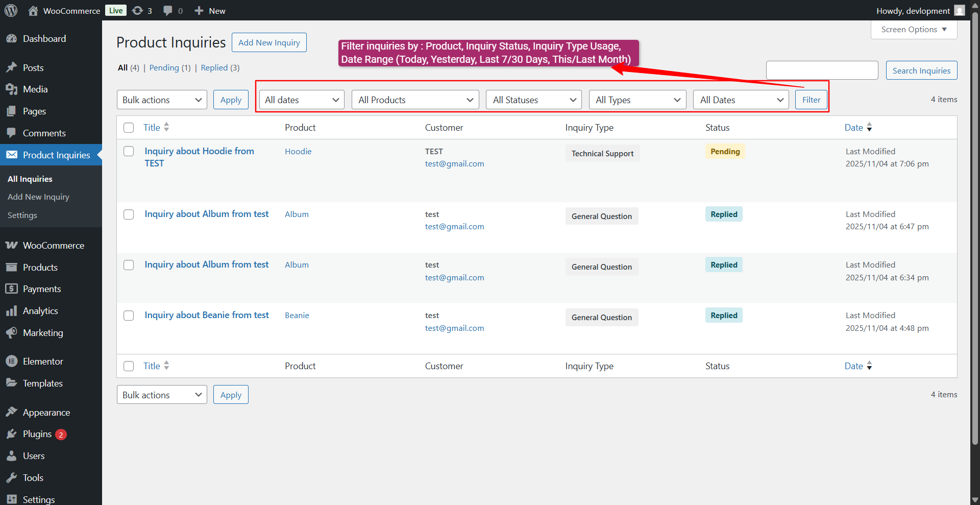Focus the search inquiries text field
This screenshot has width=980, height=505.
pyautogui.click(x=822, y=70)
